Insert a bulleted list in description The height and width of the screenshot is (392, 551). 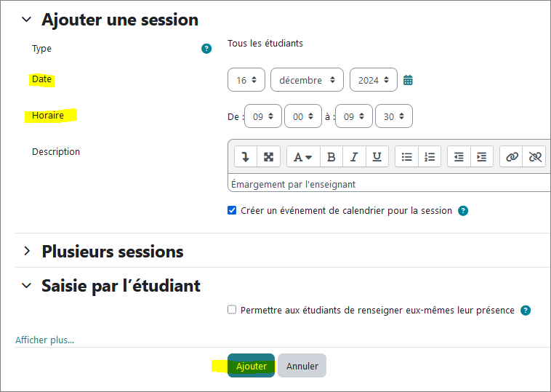407,156
